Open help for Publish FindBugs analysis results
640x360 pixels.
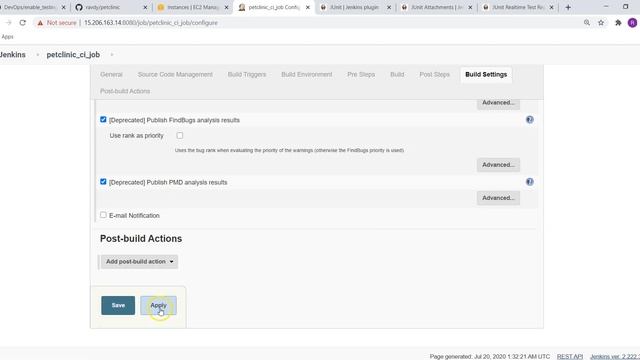point(529,120)
